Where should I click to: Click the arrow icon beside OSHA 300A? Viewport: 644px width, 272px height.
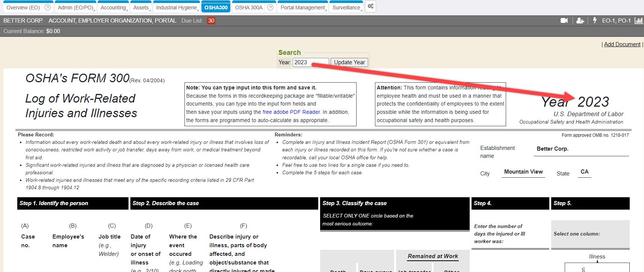click(270, 8)
